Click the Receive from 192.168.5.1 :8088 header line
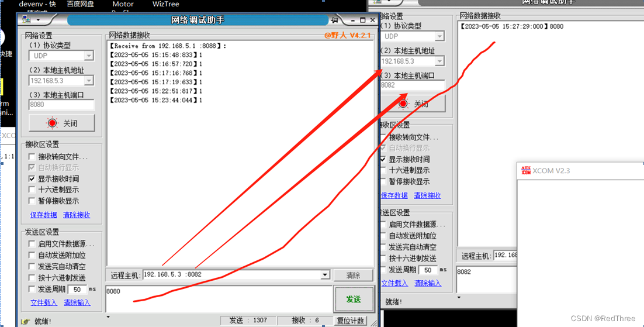644x327 pixels. 168,46
